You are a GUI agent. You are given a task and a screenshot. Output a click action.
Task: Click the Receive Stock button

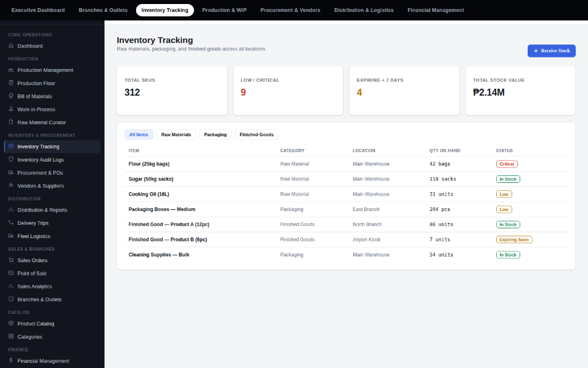[x=551, y=51]
